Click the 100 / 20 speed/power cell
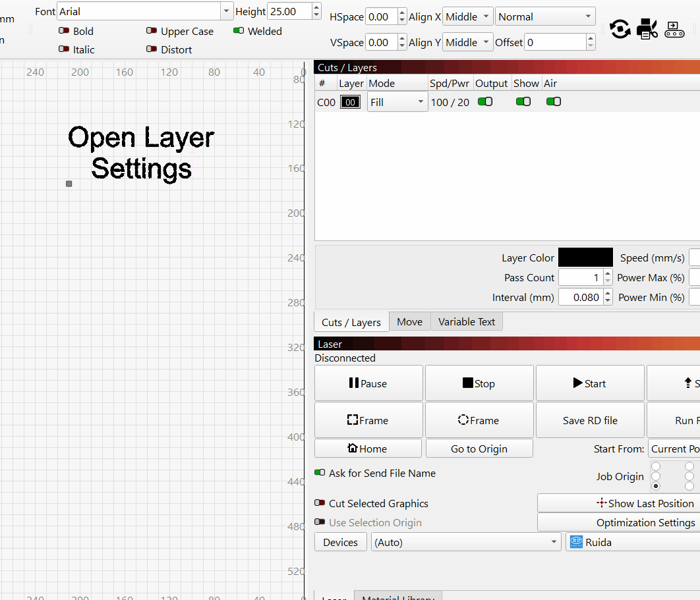 (x=450, y=102)
